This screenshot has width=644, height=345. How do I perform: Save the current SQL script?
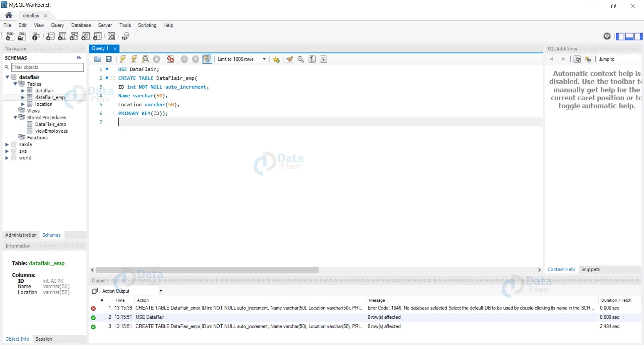(x=108, y=59)
